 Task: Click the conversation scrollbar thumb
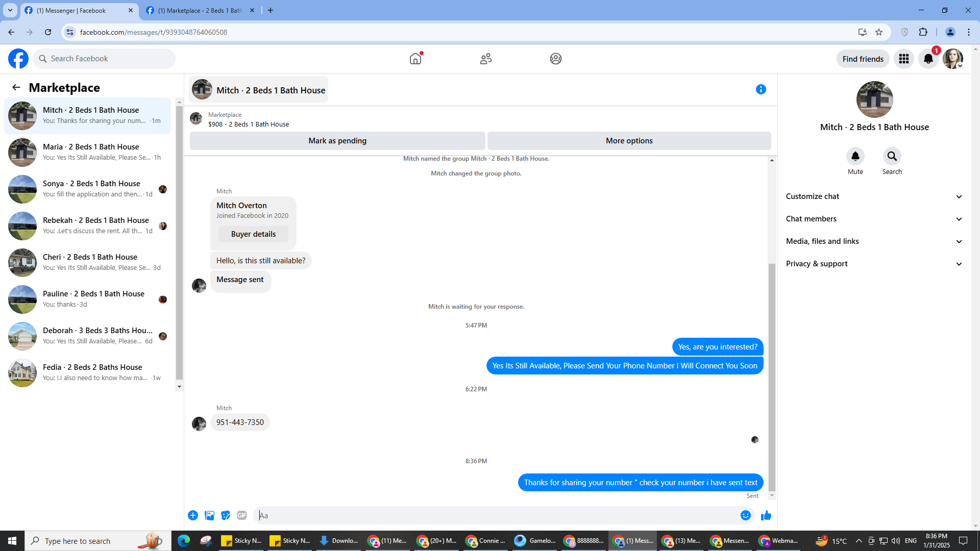(x=772, y=378)
